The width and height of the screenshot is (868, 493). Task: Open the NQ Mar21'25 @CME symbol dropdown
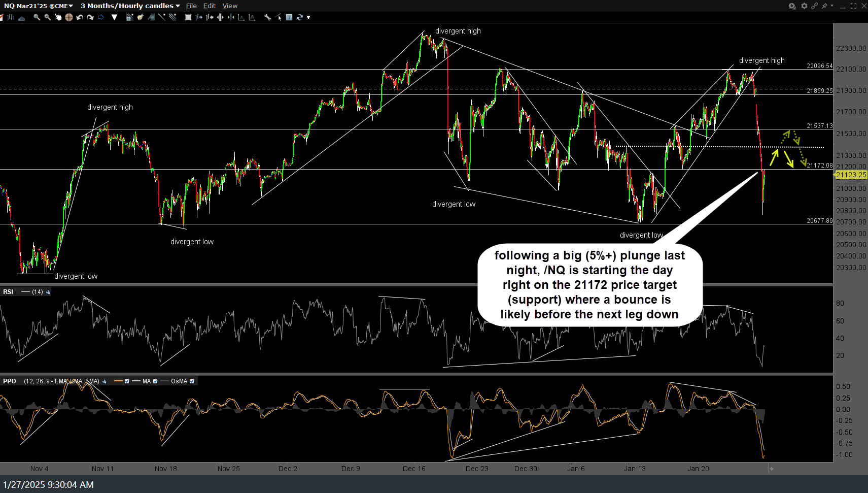coord(71,6)
